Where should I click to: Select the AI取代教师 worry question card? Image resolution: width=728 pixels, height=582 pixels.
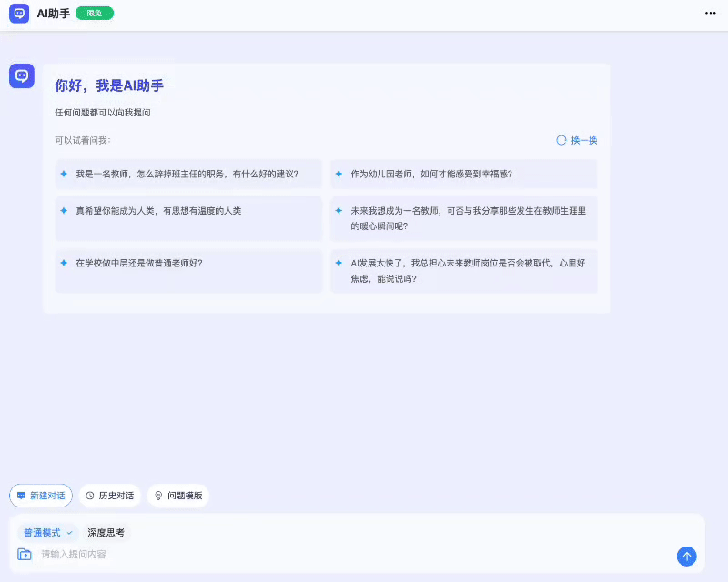[464, 271]
